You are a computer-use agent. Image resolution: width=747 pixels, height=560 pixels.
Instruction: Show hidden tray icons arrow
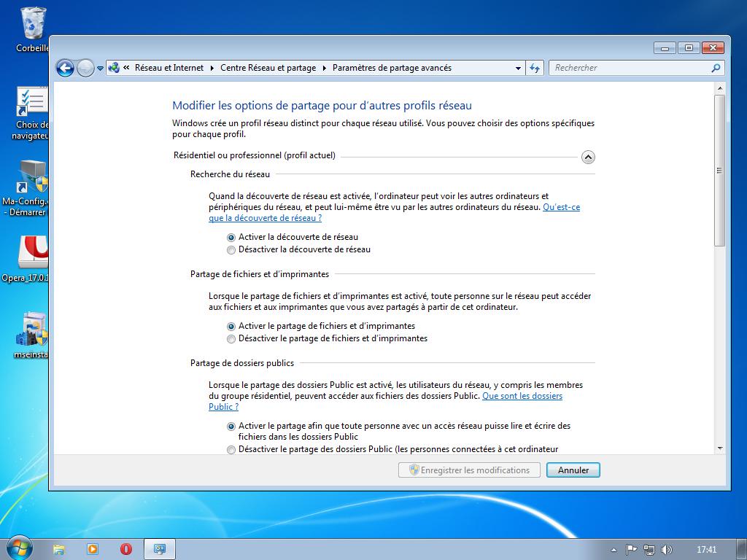614,550
